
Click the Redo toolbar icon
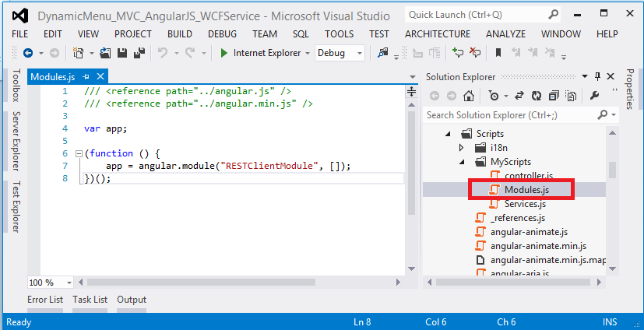pos(190,53)
